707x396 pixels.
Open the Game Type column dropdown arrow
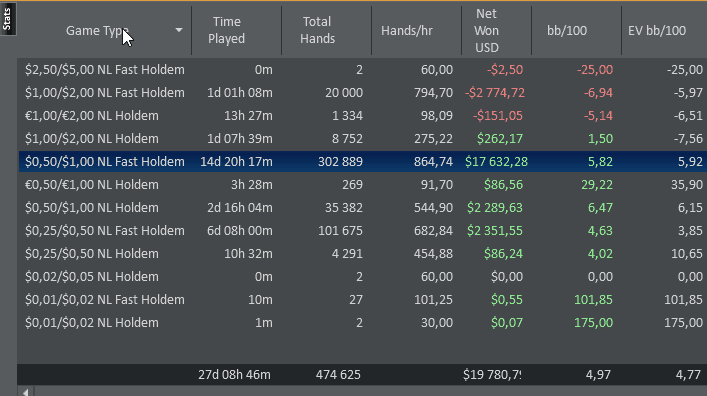click(179, 30)
